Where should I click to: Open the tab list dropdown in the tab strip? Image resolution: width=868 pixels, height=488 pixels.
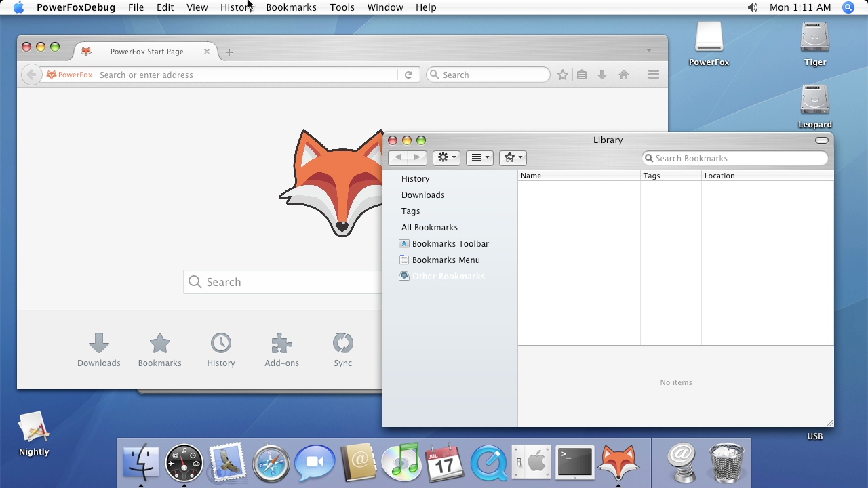click(x=649, y=51)
